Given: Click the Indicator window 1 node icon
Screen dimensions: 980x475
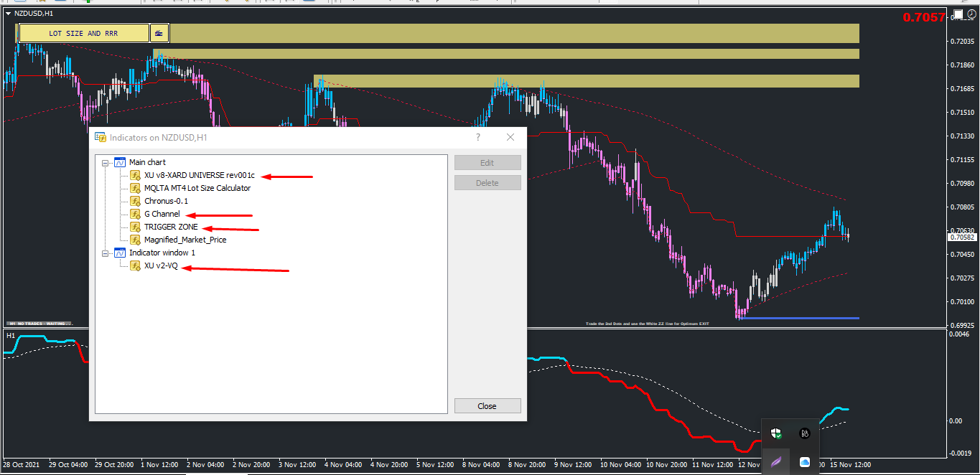Looking at the screenshot, I should pos(120,253).
